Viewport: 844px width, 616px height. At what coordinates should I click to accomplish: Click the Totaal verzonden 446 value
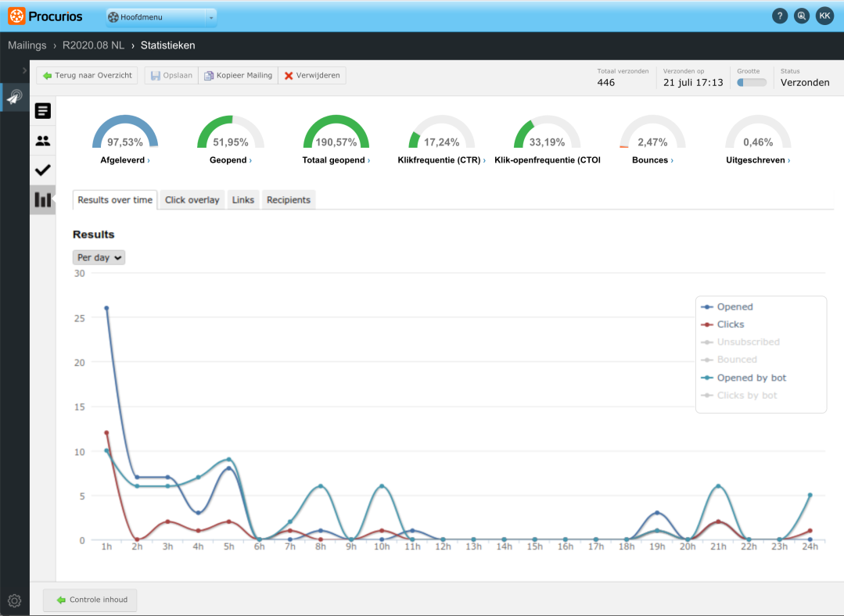coord(606,82)
